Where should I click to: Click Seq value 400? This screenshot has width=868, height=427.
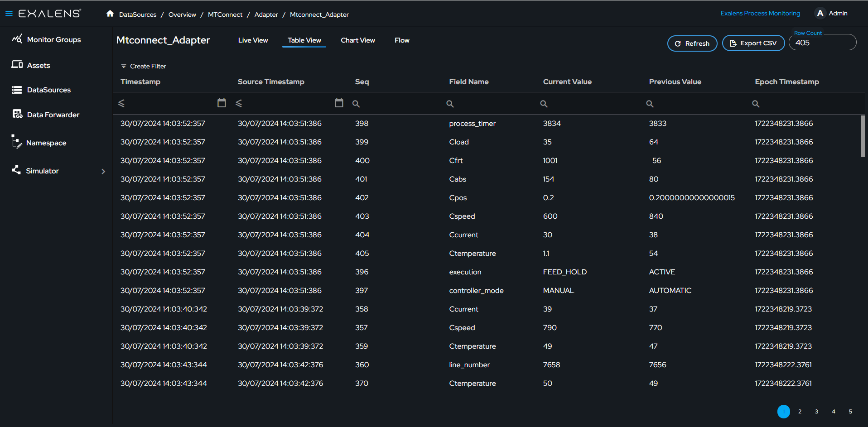point(362,160)
